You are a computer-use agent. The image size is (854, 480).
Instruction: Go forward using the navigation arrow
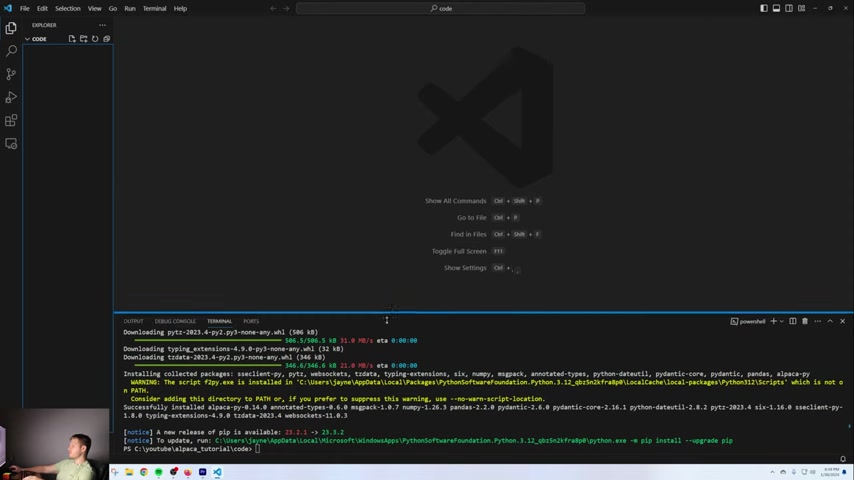click(x=286, y=8)
